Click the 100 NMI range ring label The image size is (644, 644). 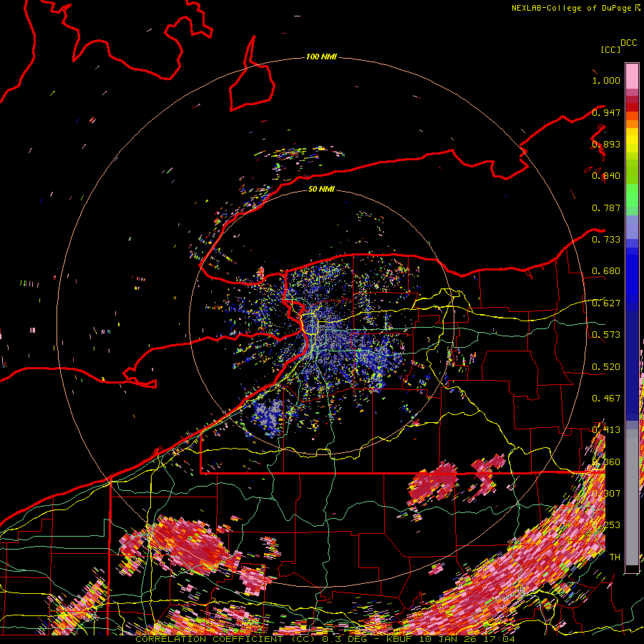tap(321, 57)
